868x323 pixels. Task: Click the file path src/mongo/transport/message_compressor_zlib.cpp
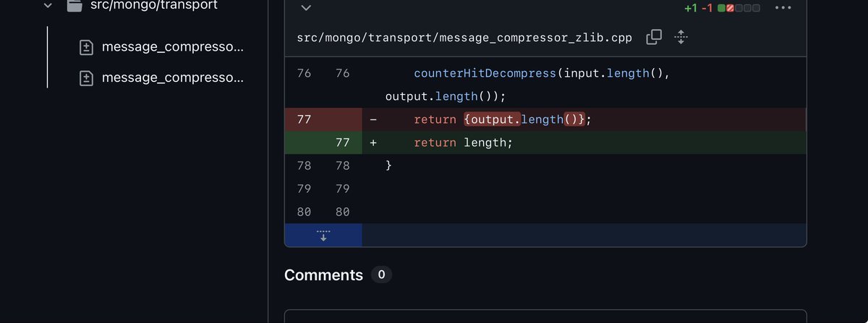coord(464,38)
